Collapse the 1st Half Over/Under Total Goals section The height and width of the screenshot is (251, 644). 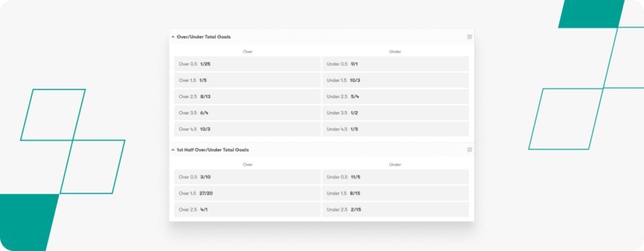click(x=173, y=150)
